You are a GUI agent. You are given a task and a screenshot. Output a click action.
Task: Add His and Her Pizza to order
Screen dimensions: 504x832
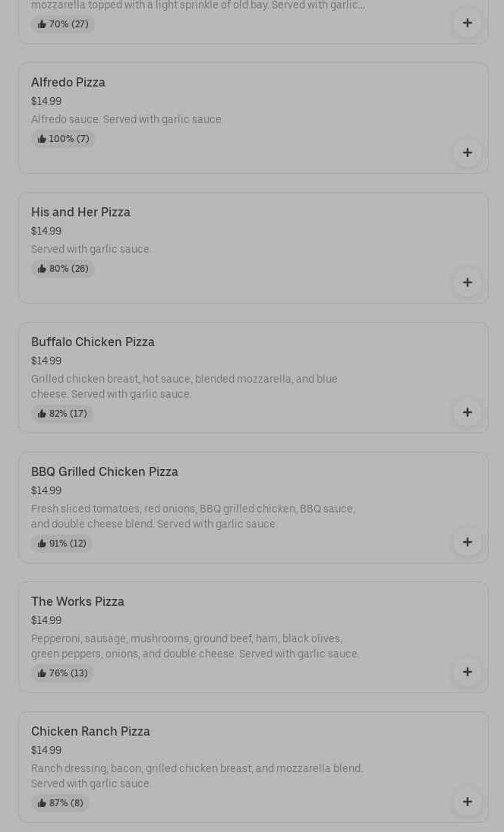coord(467,282)
